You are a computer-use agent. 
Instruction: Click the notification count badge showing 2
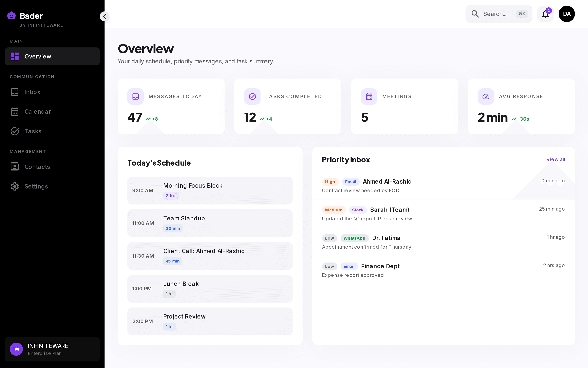coord(549,10)
